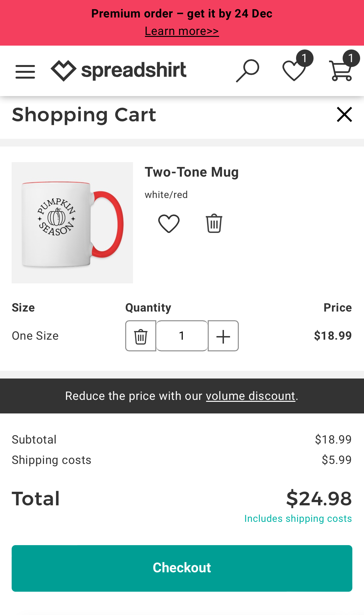Open the search magnifier
Screen dimensions: 364x615
tap(248, 71)
